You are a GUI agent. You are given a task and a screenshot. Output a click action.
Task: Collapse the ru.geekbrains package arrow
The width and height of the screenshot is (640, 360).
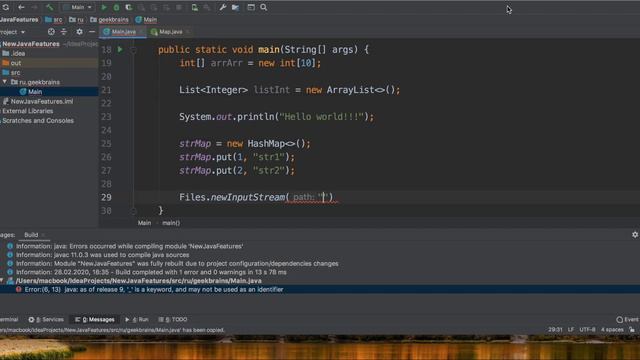(4, 82)
